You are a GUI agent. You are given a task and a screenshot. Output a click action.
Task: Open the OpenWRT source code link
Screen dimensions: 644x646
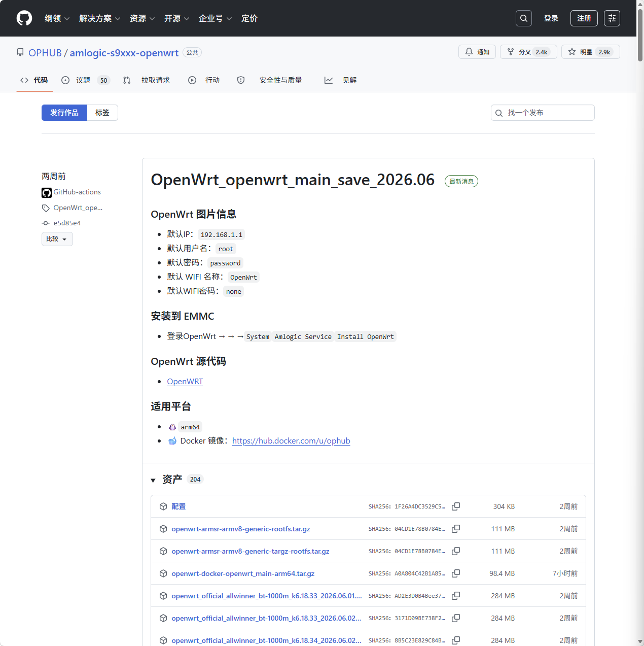(185, 382)
